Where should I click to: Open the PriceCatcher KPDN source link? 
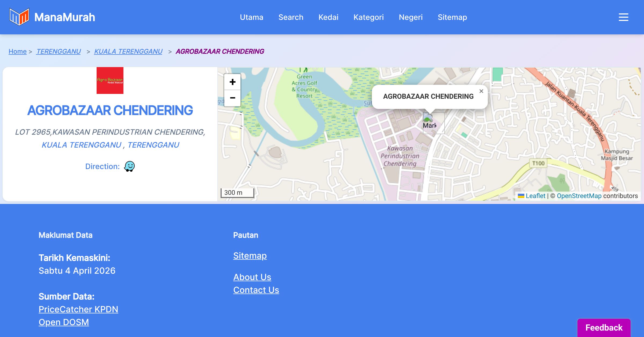[78, 309]
